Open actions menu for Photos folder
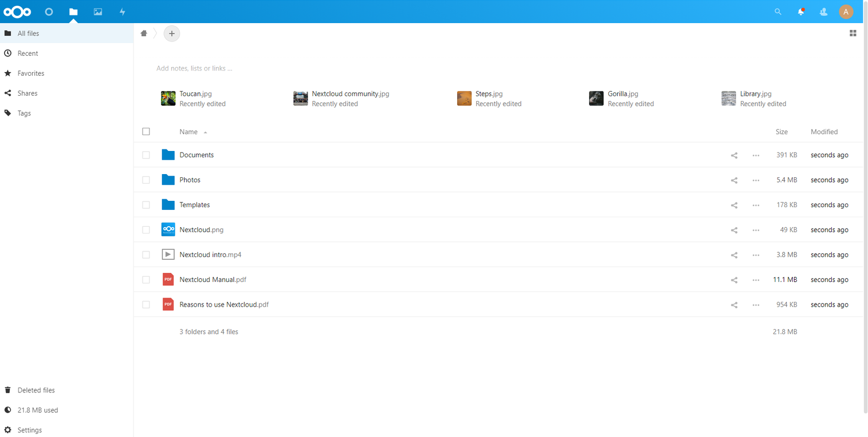This screenshot has width=868, height=437. coord(756,180)
